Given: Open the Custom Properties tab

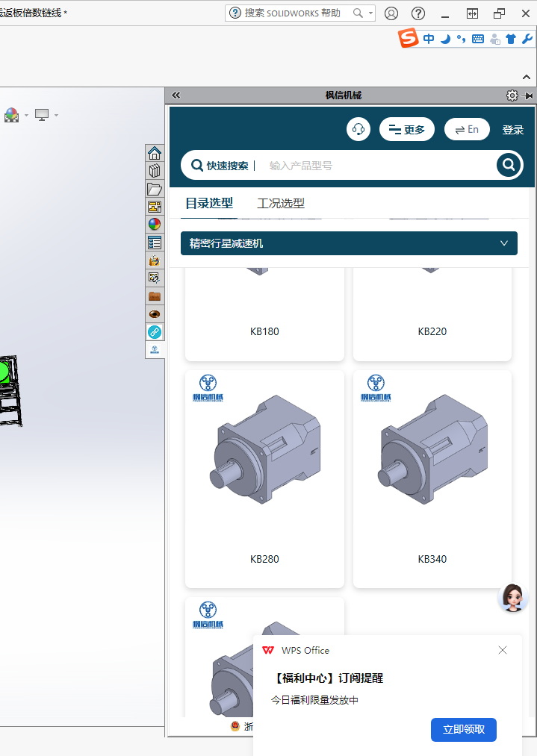Looking at the screenshot, I should click(155, 243).
